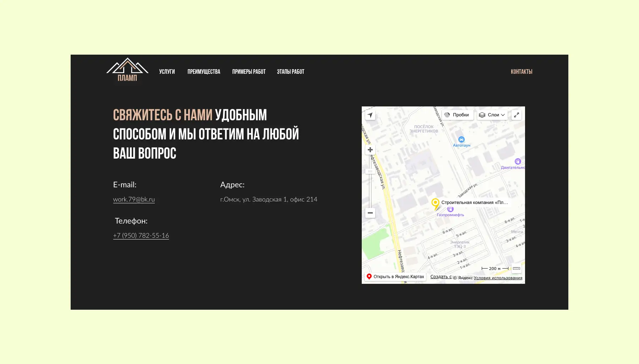Click the address text г.Омск, ул. Заводская 1
The image size is (639, 364).
(269, 199)
